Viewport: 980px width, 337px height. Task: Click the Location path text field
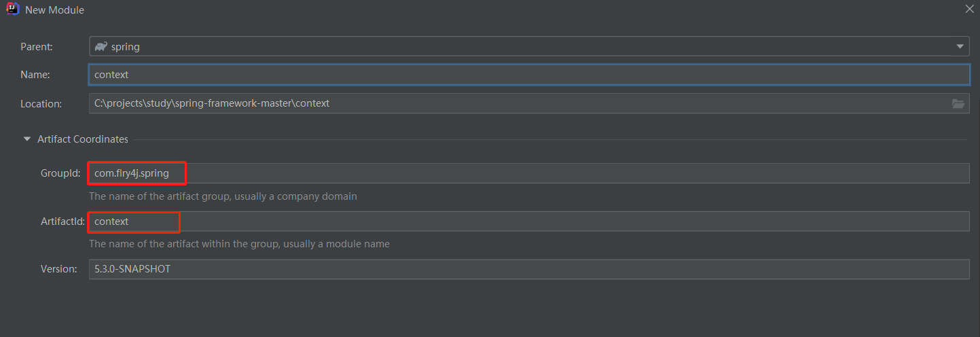click(x=529, y=103)
